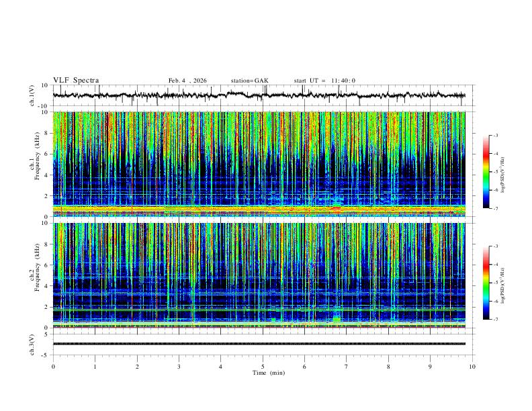Click the "-7" tick of ch.2 colorbar

495,319
